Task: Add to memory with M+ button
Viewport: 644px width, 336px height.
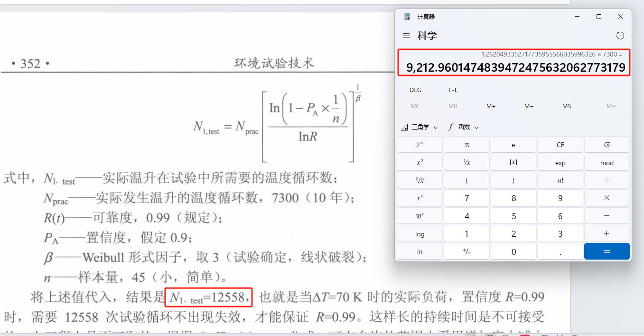Action: pyautogui.click(x=491, y=106)
